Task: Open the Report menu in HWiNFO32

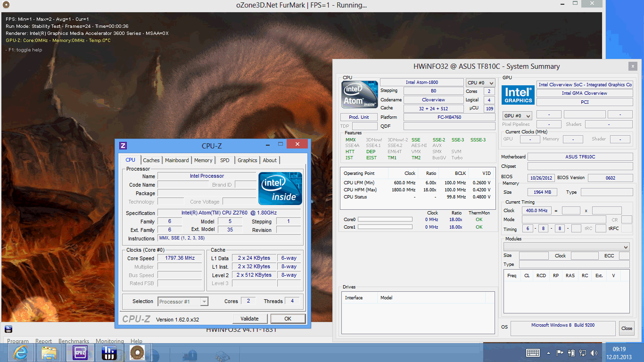Action: click(x=44, y=341)
